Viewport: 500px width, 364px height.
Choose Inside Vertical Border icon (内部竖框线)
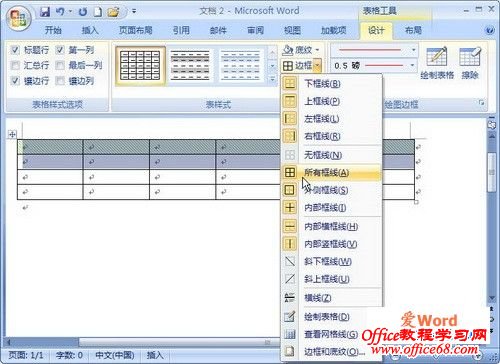coord(290,244)
